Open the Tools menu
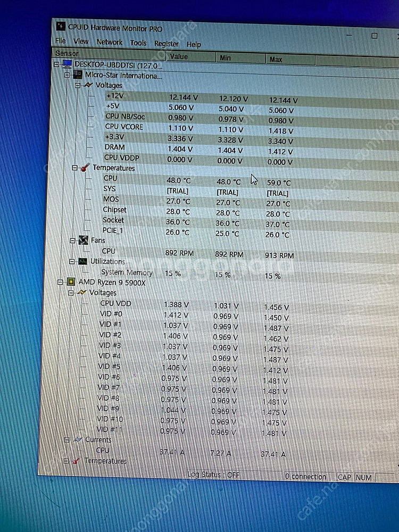Screen dimensions: 399x532 [138, 43]
